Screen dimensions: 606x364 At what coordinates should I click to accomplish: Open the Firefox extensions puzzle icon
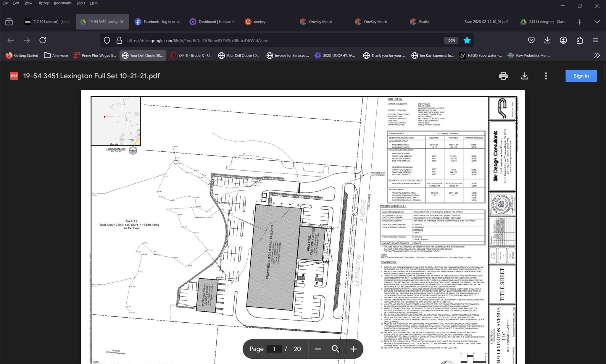tap(579, 40)
